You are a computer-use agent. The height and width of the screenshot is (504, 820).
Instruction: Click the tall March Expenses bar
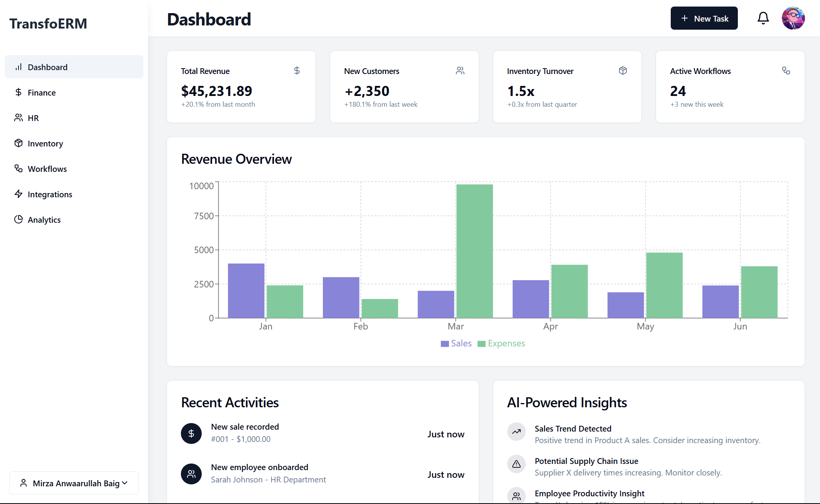click(x=474, y=250)
